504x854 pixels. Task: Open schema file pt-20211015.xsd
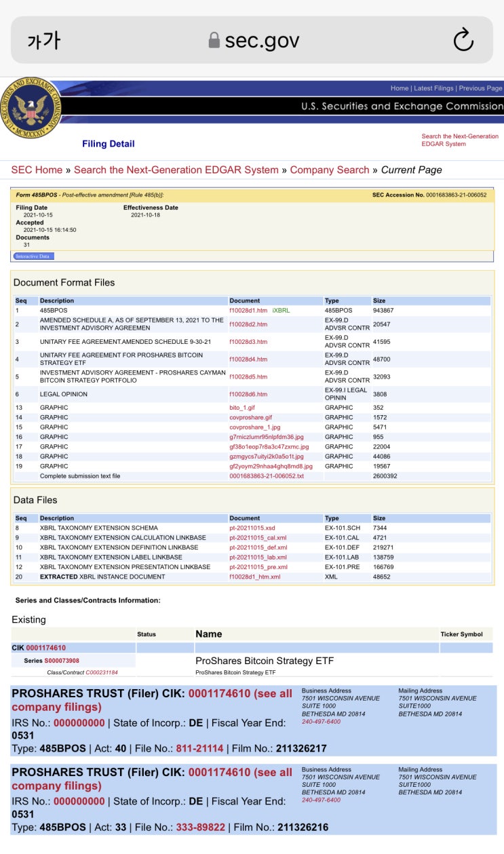(252, 528)
